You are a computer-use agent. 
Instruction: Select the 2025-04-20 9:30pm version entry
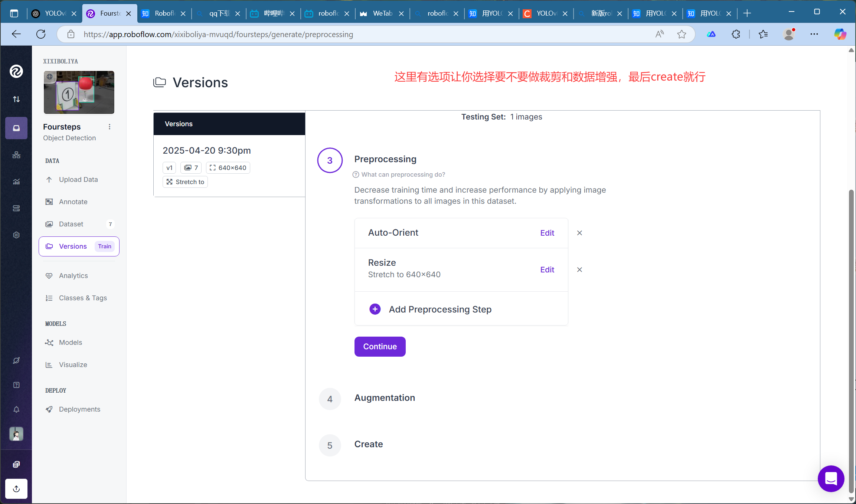coord(207,151)
